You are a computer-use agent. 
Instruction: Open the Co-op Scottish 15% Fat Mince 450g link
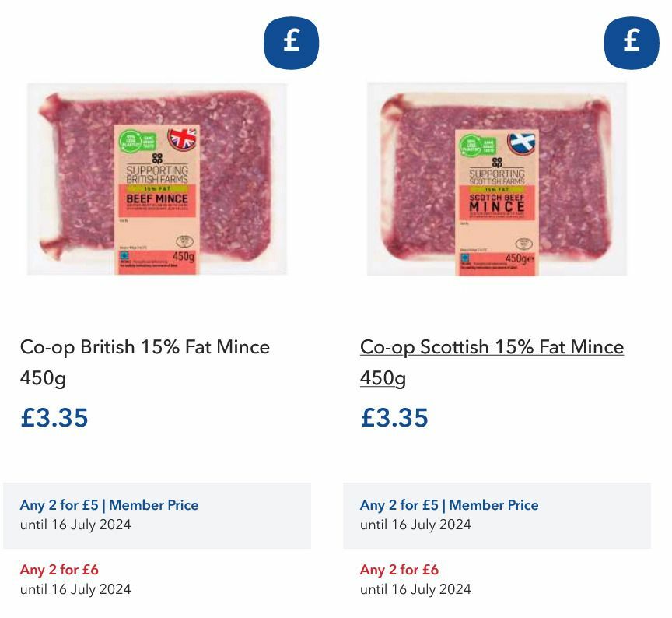(x=492, y=363)
